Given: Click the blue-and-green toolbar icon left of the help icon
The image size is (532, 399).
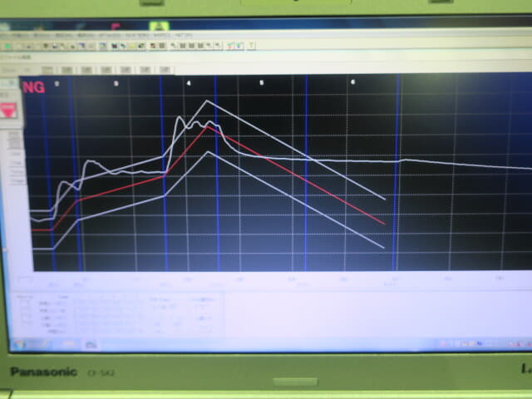Looking at the screenshot, I should pos(239,46).
